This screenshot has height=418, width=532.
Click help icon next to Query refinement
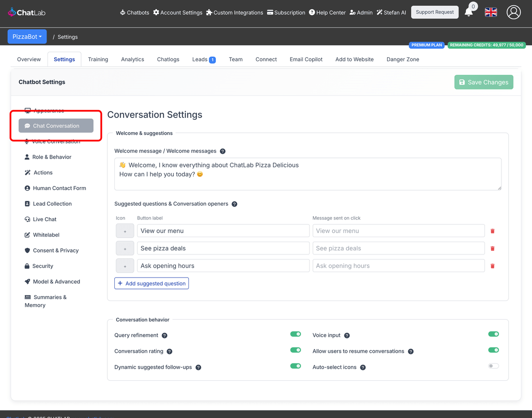[x=164, y=336]
